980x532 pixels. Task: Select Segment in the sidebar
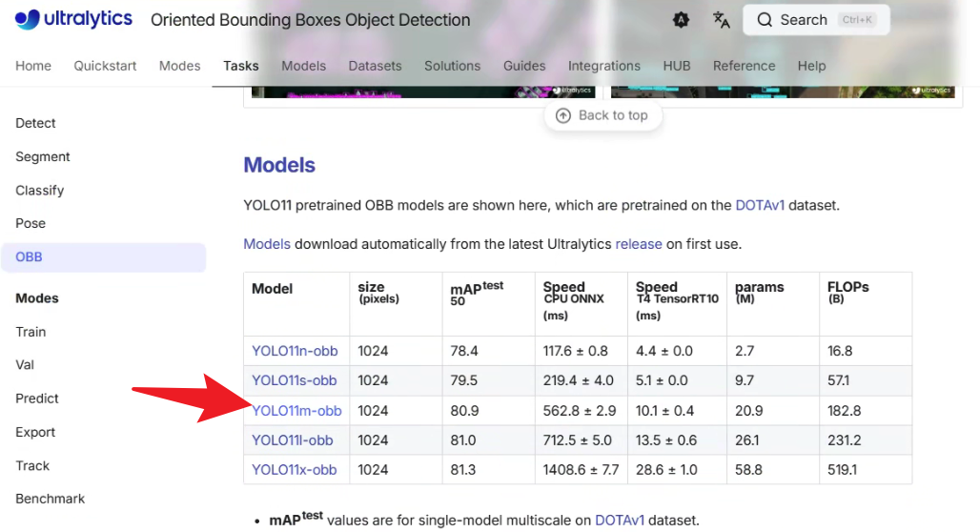click(43, 157)
